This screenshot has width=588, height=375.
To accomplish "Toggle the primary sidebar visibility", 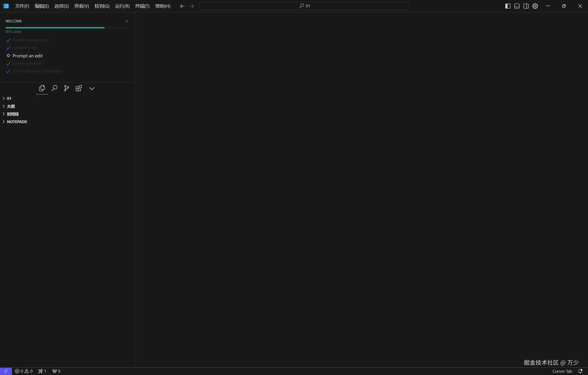I will 507,6.
